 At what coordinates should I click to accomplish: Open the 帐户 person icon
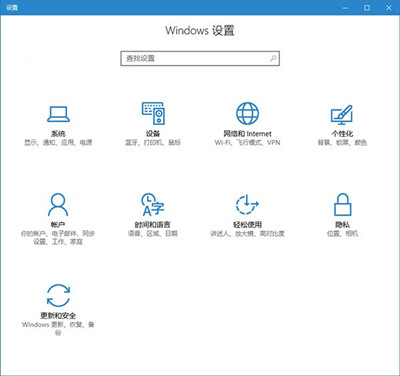coord(58,204)
